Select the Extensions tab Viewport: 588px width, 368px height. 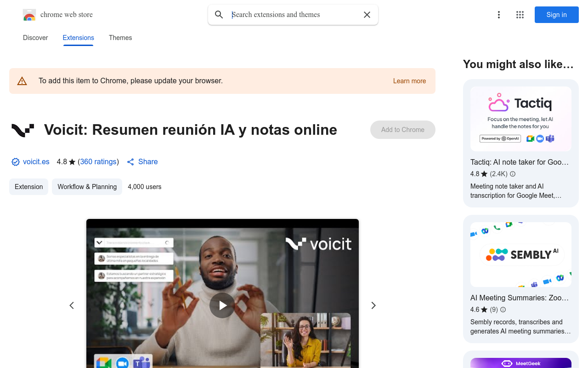point(79,38)
